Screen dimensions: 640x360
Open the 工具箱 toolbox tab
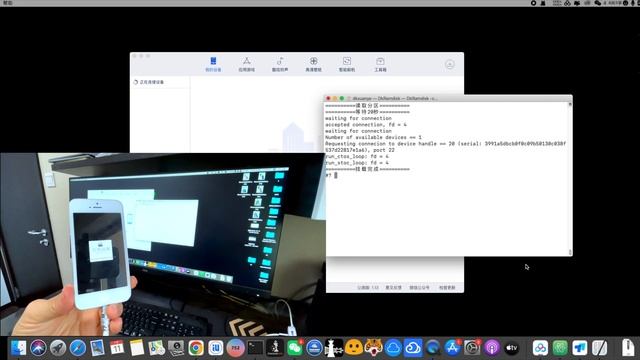tap(380, 64)
